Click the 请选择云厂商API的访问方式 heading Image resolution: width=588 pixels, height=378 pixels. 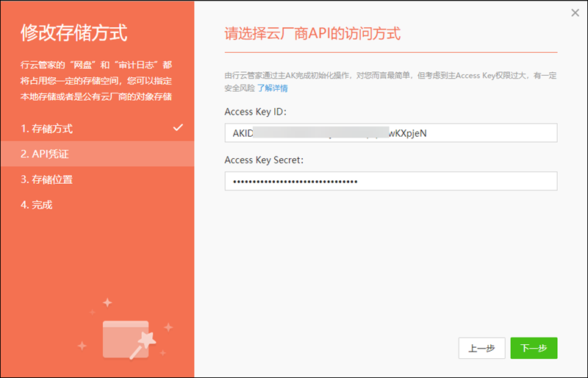(312, 34)
